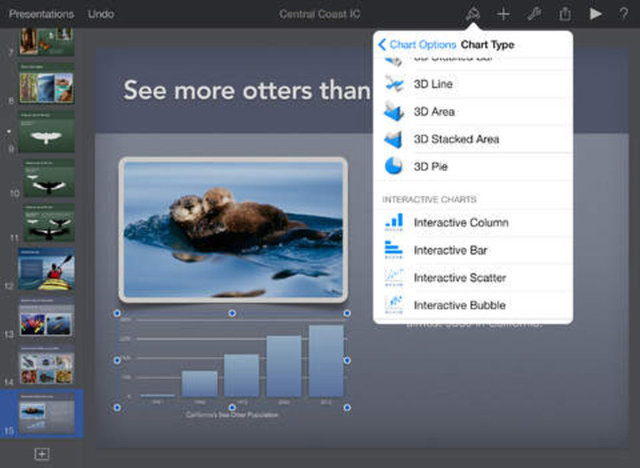640x468 pixels.
Task: Open the Help question mark
Action: tap(624, 14)
